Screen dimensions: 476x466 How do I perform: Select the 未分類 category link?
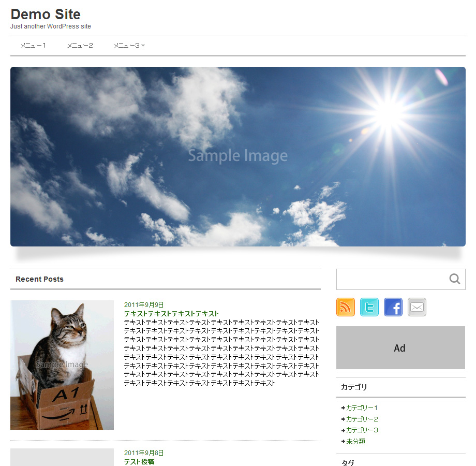click(355, 441)
